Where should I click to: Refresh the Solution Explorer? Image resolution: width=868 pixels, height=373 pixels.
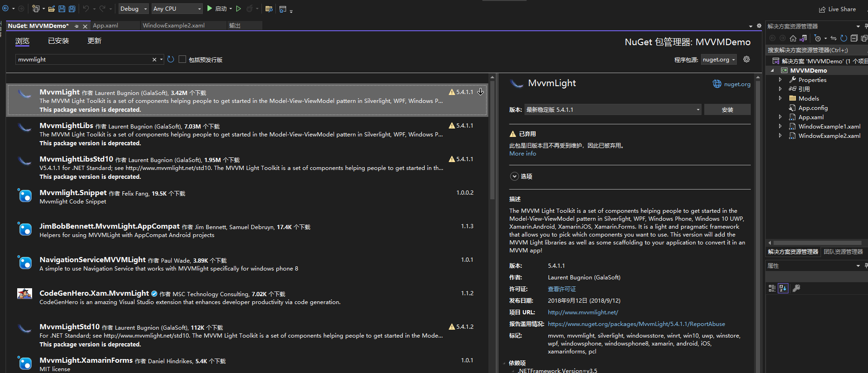(844, 38)
